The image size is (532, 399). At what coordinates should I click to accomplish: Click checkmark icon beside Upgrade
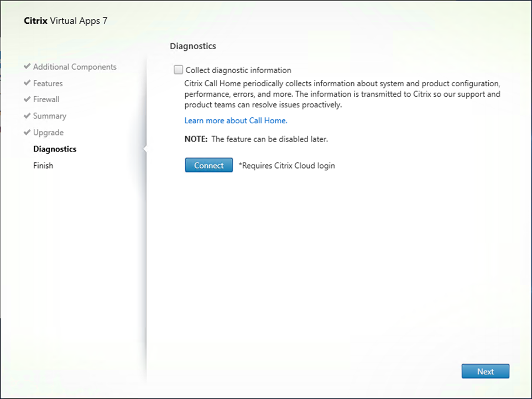27,132
